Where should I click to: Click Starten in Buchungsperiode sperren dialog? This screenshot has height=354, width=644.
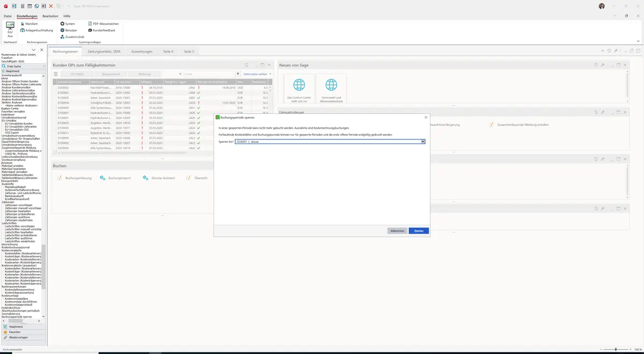tap(419, 231)
